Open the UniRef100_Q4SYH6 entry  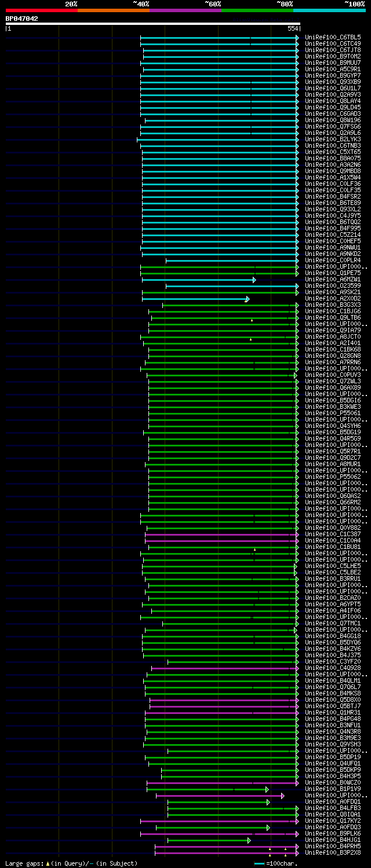click(x=333, y=426)
